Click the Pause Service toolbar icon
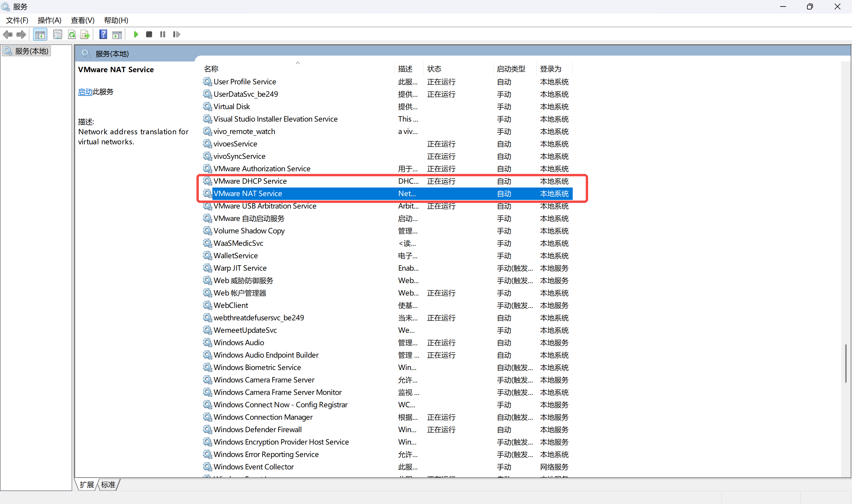 [163, 34]
